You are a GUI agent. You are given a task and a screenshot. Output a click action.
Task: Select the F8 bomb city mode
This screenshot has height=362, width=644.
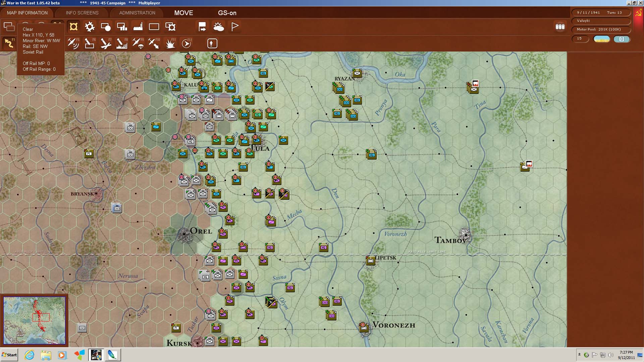pyautogui.click(x=122, y=43)
